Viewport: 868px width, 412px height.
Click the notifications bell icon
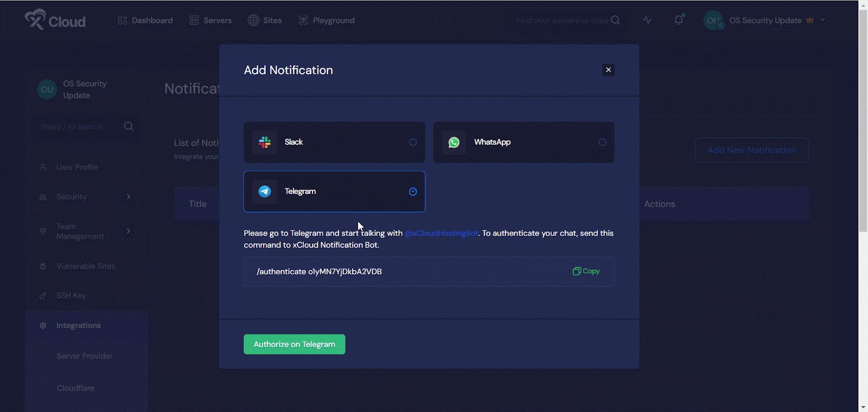(678, 20)
